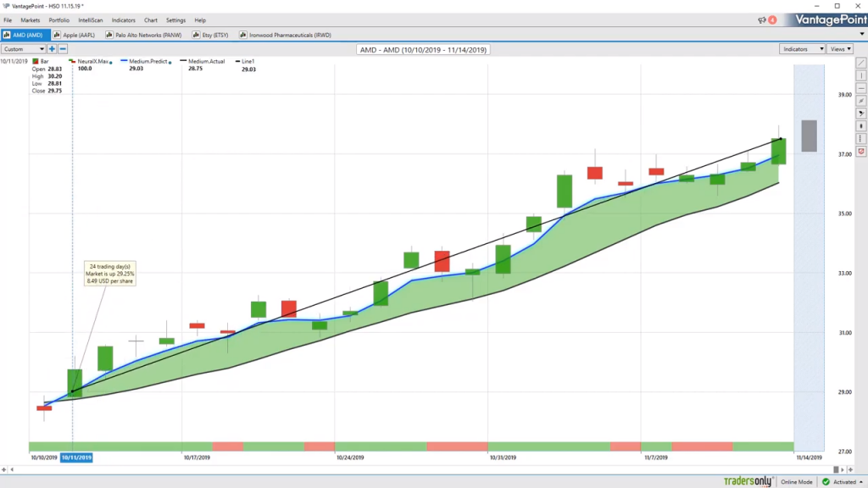Image resolution: width=868 pixels, height=488 pixels.
Task: Switch to the Palo Alto Networks (PANW) tab
Action: click(144, 35)
